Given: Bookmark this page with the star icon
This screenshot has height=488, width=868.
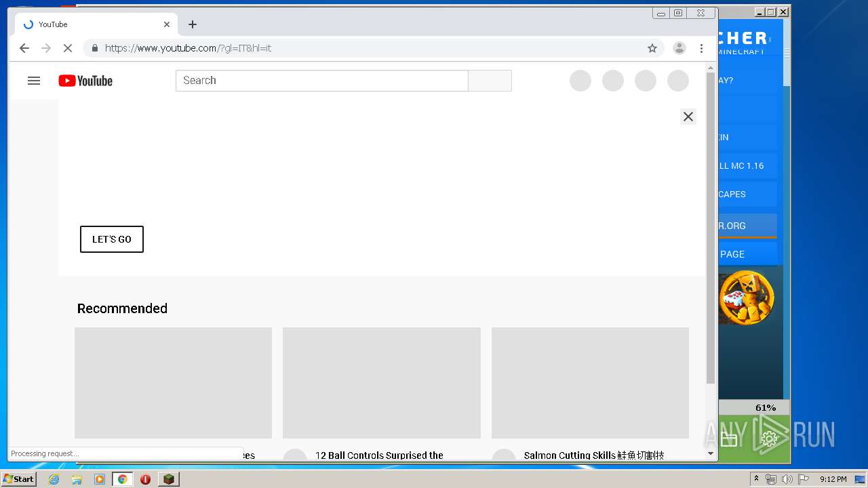Looking at the screenshot, I should coord(652,48).
